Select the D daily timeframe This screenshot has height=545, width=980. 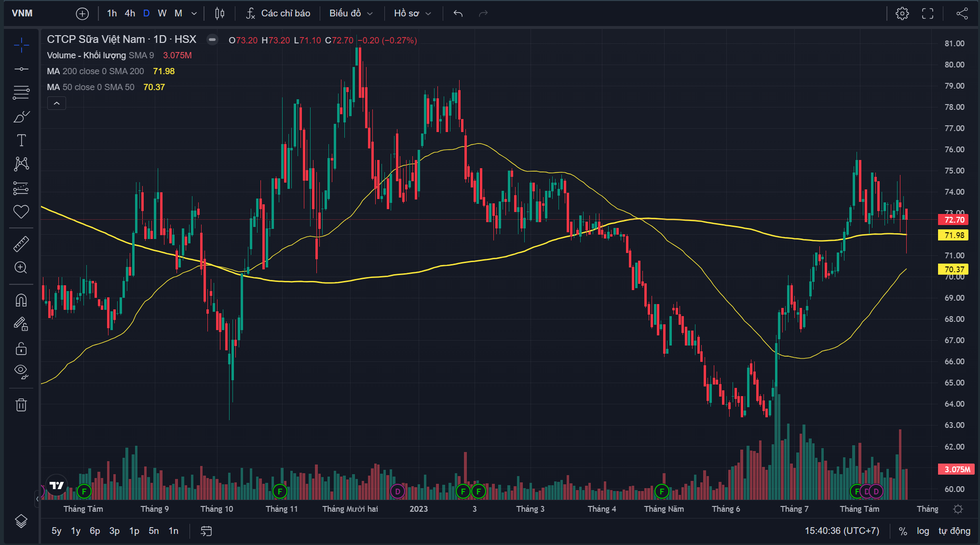tap(147, 13)
